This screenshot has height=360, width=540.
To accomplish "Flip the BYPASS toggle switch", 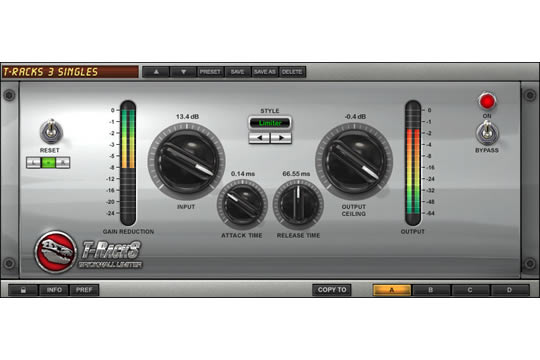I will point(487,133).
